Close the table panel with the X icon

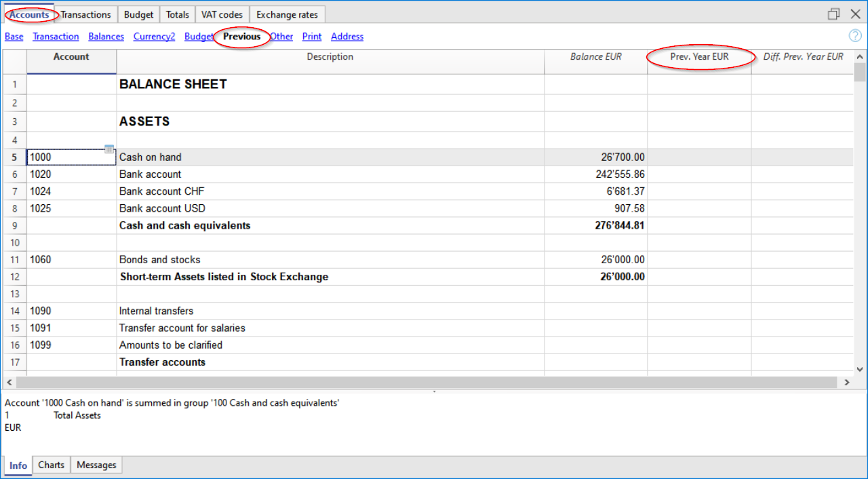pyautogui.click(x=855, y=14)
